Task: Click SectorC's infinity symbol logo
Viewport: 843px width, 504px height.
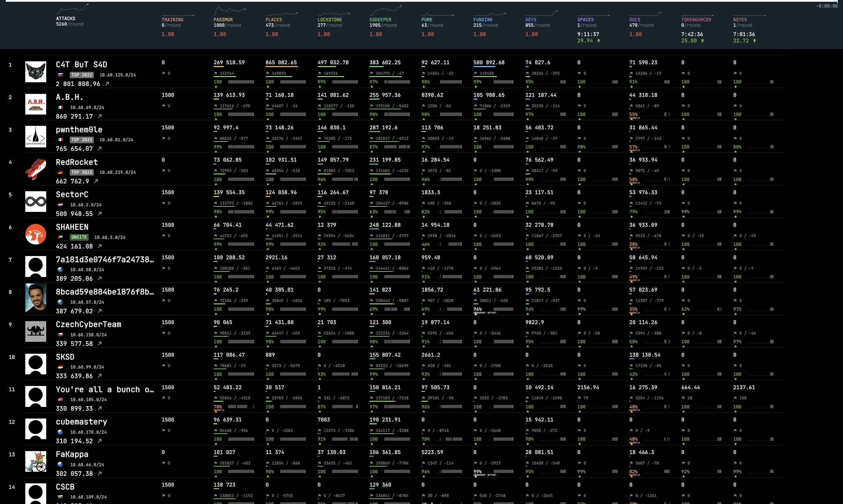Action: 36,201
